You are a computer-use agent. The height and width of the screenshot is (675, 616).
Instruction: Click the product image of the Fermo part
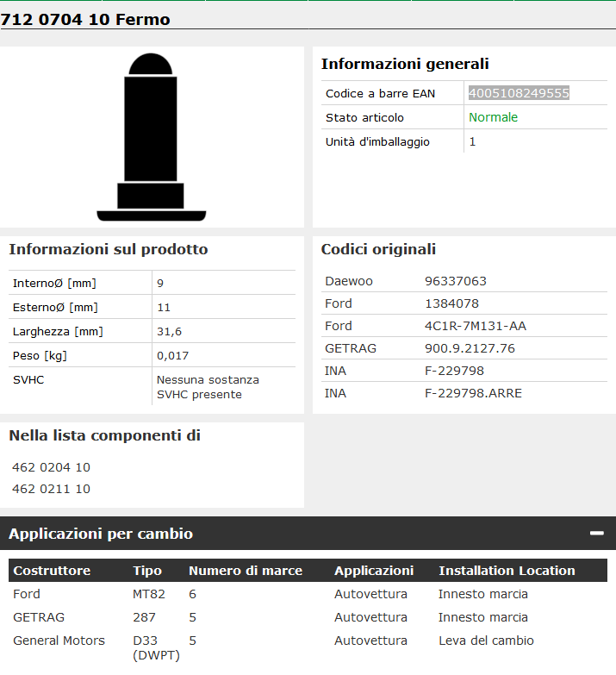point(152,137)
